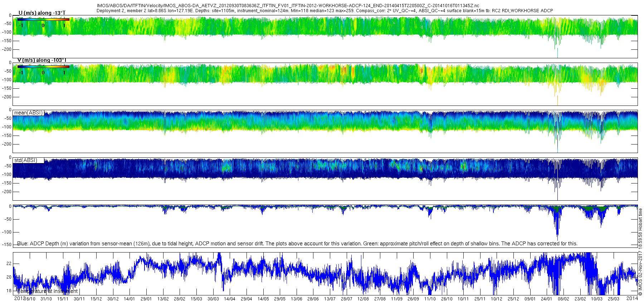Click the '2014' year label on time axis
The image size is (644, 304).
[632, 298]
